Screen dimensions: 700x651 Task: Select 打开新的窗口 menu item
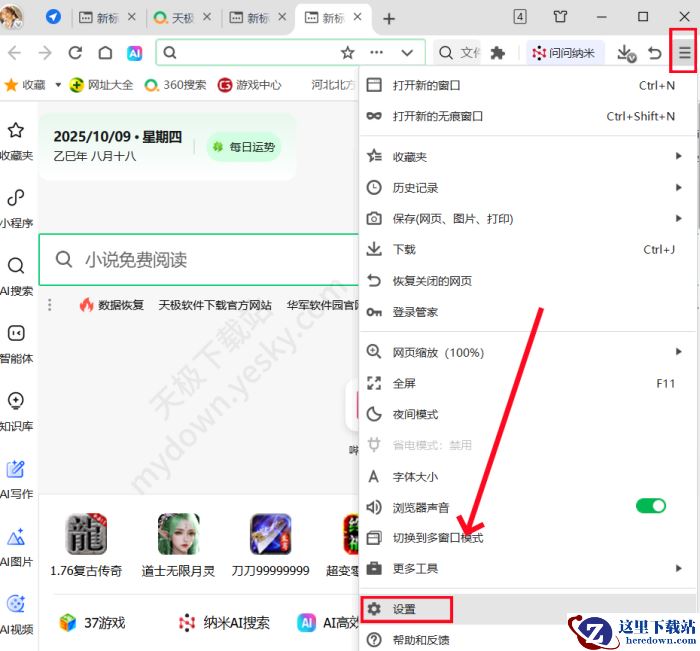tap(527, 85)
